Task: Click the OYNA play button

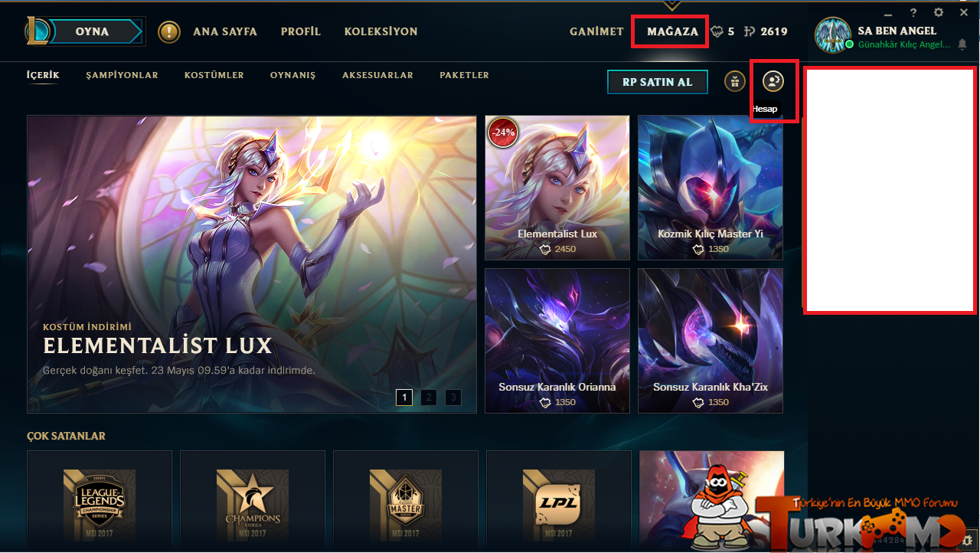Action: 91,32
